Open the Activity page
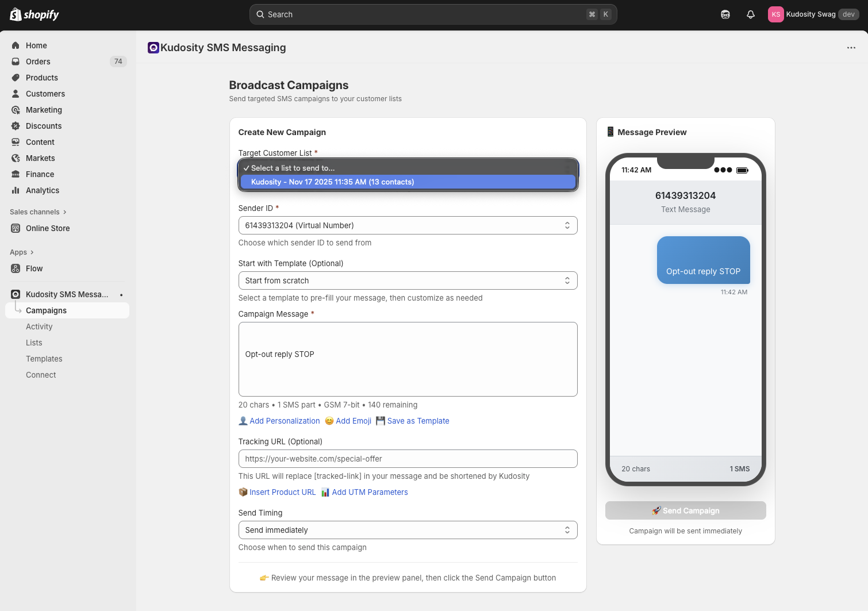This screenshot has width=868, height=611. pos(39,326)
